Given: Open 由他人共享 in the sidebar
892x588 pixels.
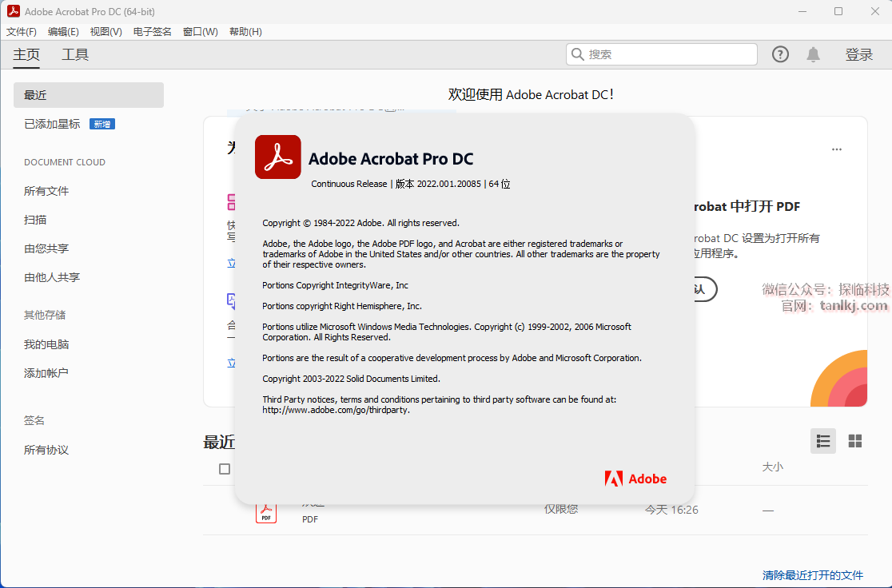Looking at the screenshot, I should click(52, 277).
